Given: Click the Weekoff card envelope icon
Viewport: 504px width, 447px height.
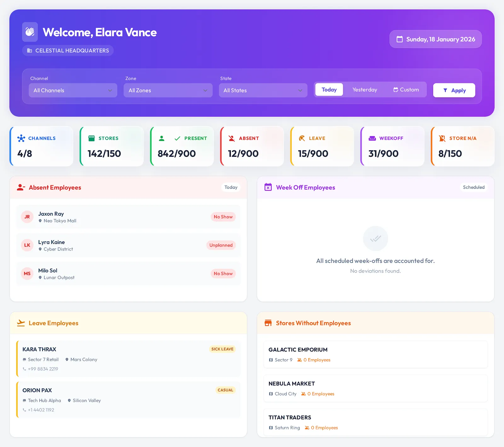Looking at the screenshot, I should pos(372,138).
